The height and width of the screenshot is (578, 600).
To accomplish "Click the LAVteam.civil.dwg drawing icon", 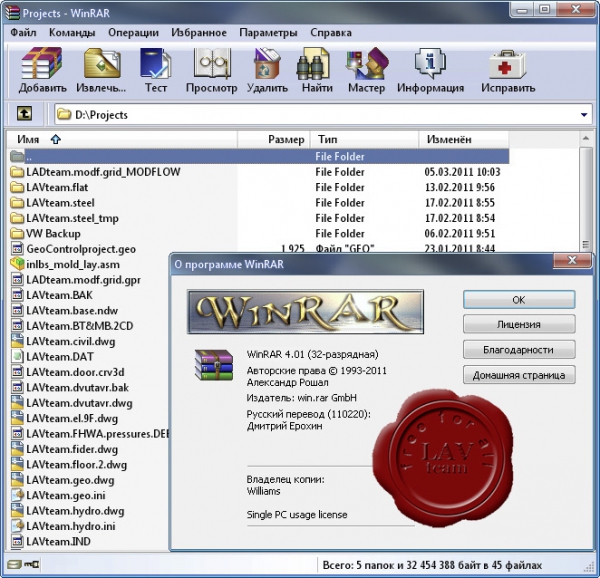I will pyautogui.click(x=17, y=341).
